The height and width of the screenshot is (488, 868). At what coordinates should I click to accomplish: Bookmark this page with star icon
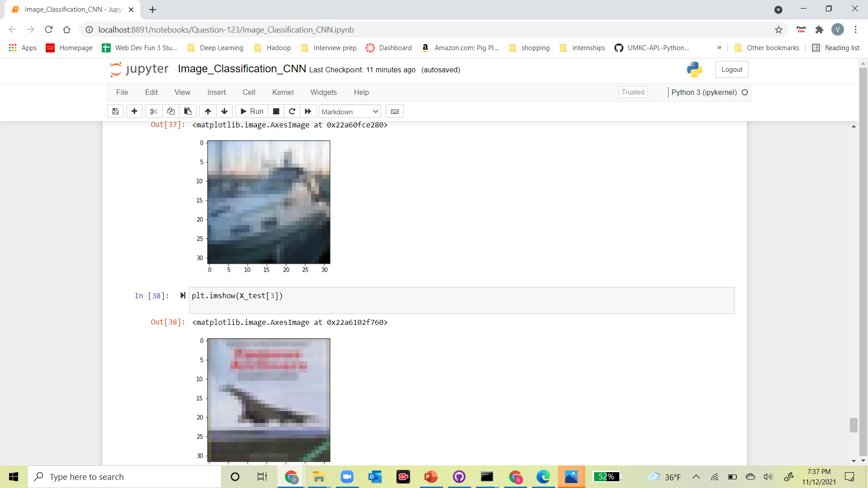[778, 30]
